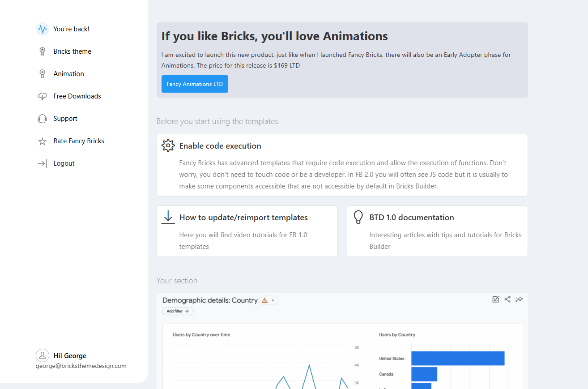Click the edit comparisons chart icon

(495, 299)
